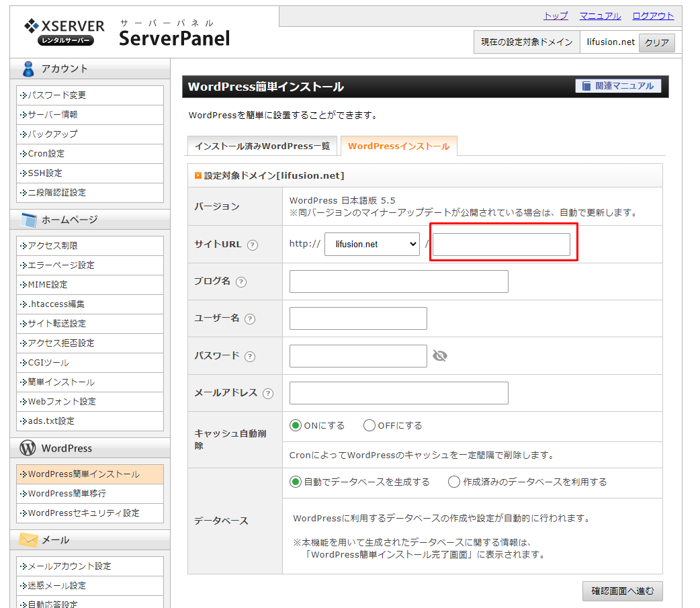Open .htaccess編集 in sidebar
The height and width of the screenshot is (608, 700).
90,304
